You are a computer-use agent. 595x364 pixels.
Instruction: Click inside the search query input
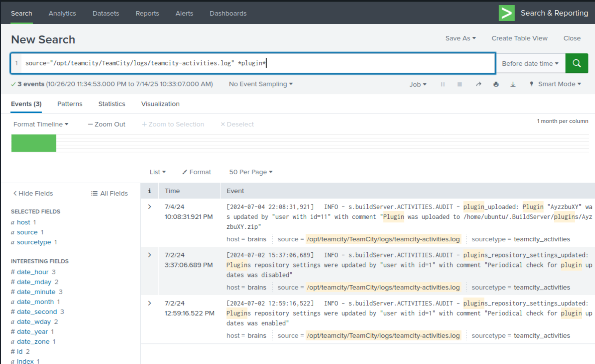[x=258, y=63]
